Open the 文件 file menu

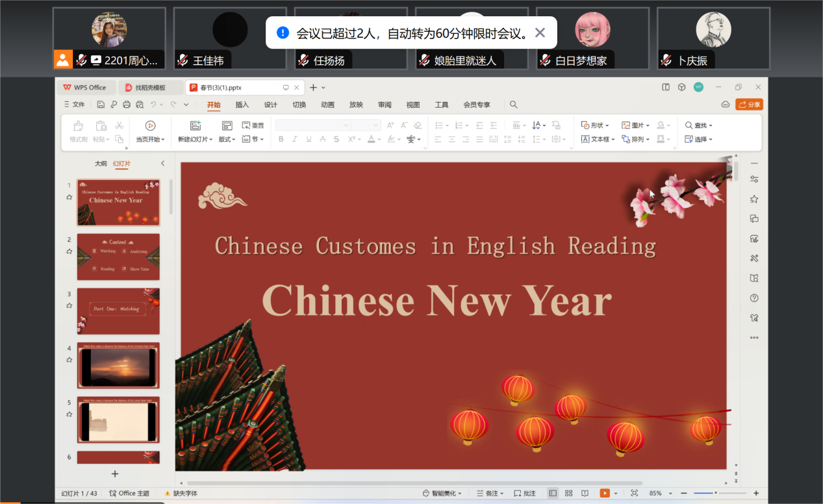tap(74, 105)
